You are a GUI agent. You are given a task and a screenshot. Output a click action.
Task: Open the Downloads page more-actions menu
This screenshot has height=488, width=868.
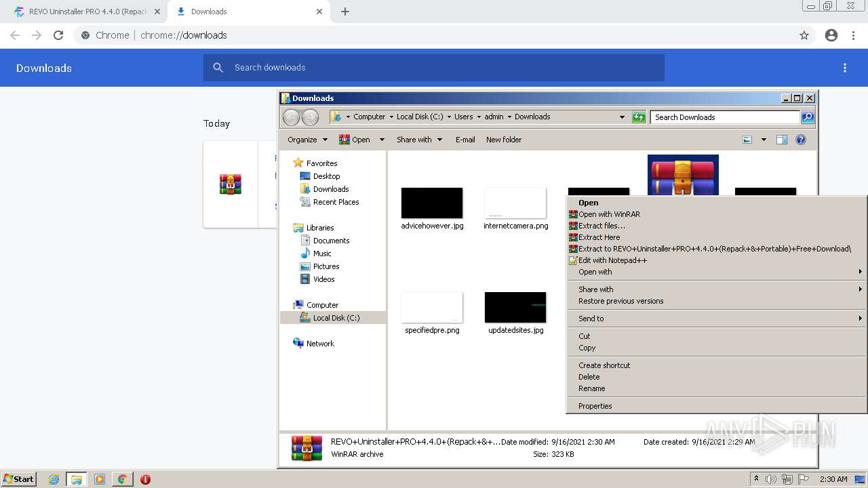point(845,68)
